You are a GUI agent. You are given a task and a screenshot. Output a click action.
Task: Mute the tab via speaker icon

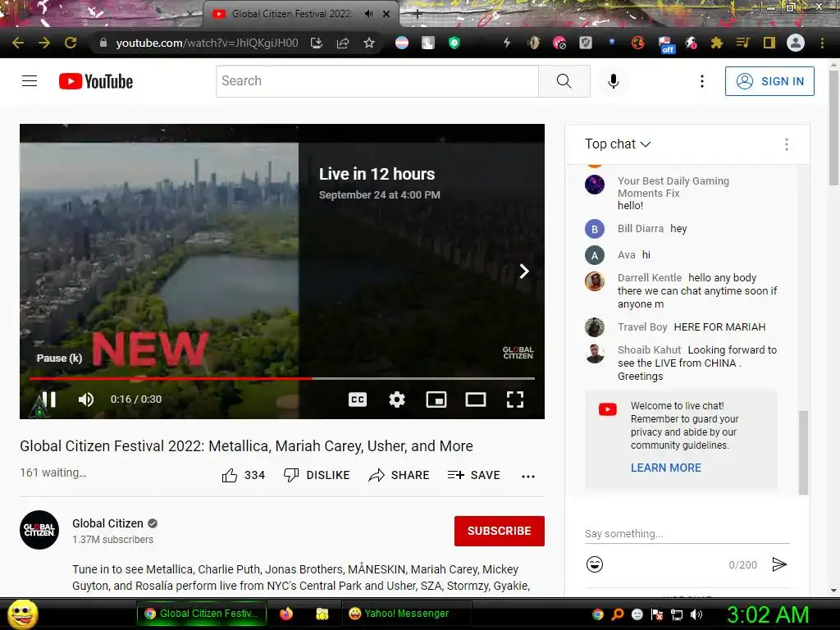368,14
